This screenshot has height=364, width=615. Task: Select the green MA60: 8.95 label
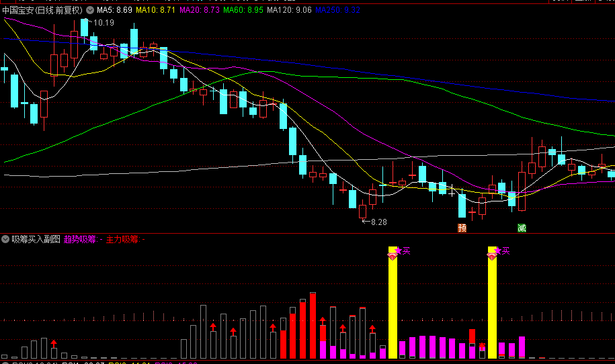pos(243,10)
